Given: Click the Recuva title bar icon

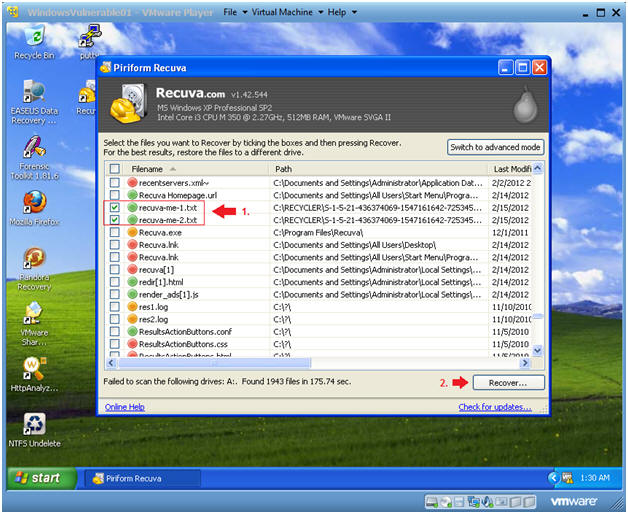Looking at the screenshot, I should pos(105,67).
